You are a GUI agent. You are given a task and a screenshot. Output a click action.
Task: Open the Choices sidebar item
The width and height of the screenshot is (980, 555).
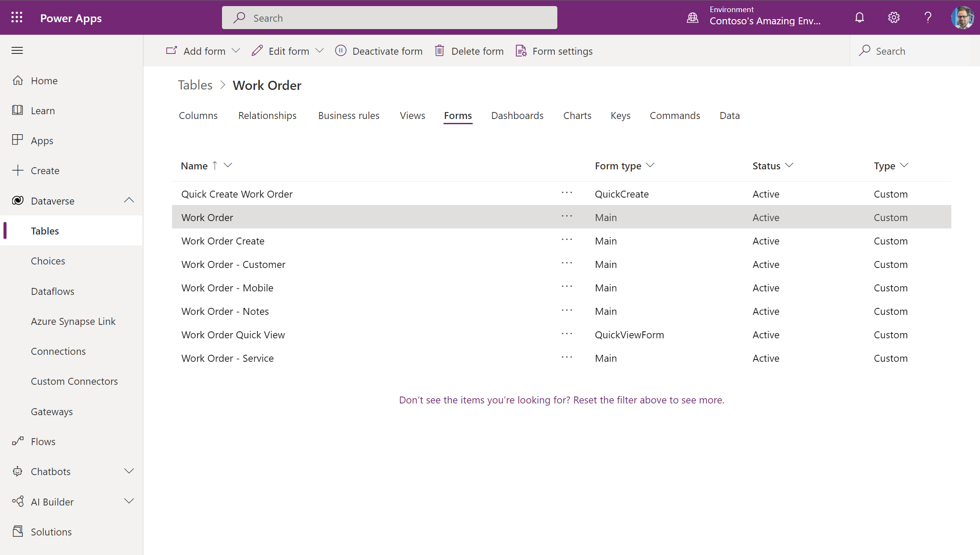point(48,261)
